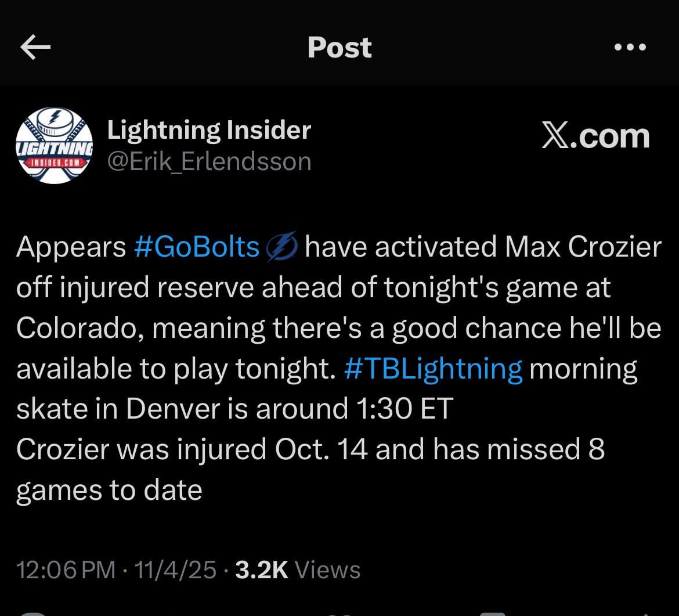The image size is (679, 616).
Task: Open the #TBLightning hashtag
Action: [433, 369]
